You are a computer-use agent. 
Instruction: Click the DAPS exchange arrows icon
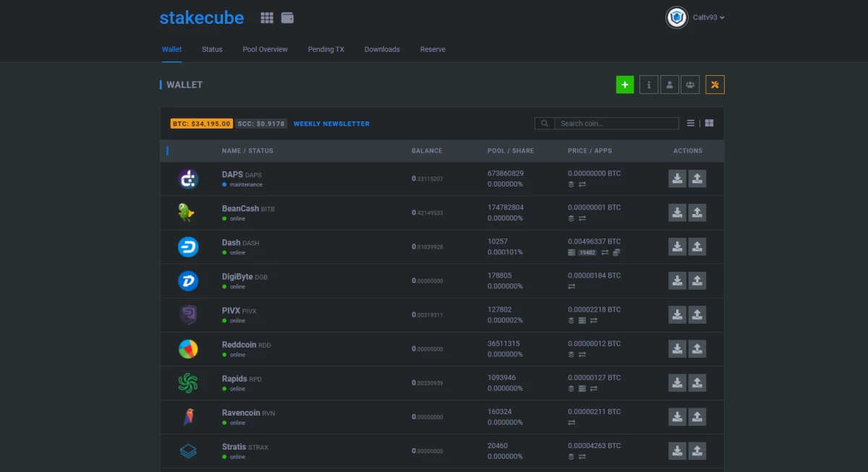tap(582, 184)
